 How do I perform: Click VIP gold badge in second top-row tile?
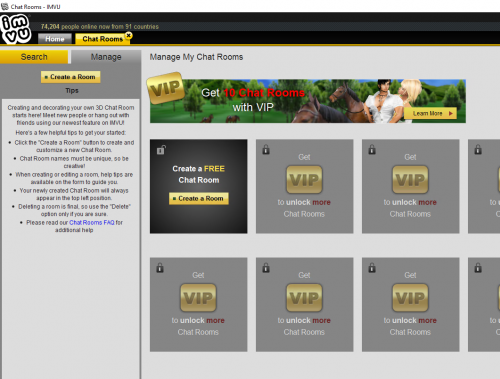click(x=304, y=180)
